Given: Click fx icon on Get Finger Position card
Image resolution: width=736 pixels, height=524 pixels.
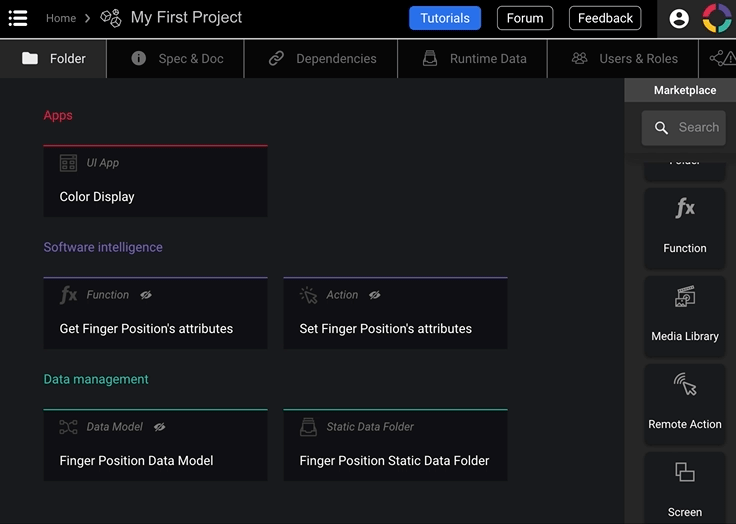Looking at the screenshot, I should tap(69, 295).
